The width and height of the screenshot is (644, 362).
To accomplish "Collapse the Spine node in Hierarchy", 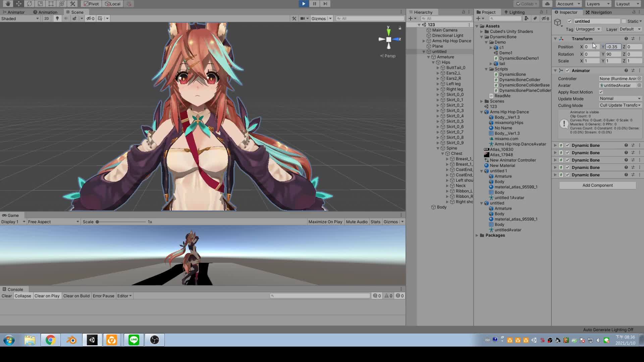I will (438, 148).
